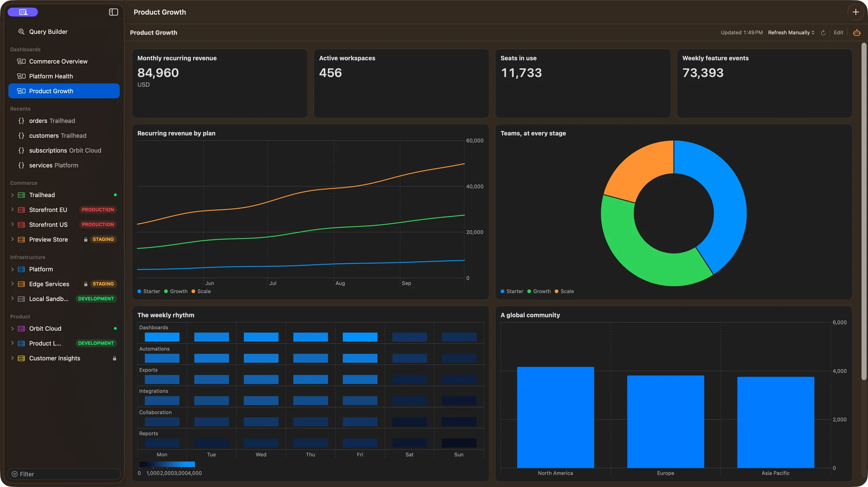Click the Scale legend swatch in donut chart
This screenshot has height=487, width=868.
tap(556, 291)
